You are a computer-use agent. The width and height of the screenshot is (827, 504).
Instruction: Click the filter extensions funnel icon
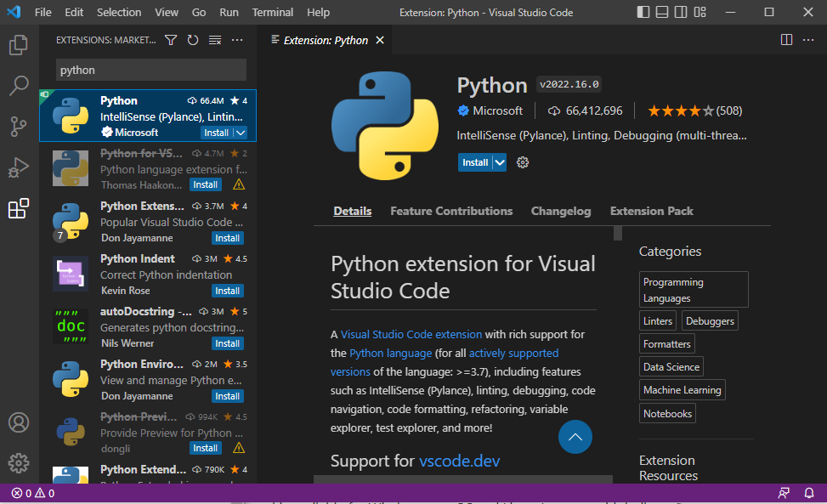[x=171, y=40]
